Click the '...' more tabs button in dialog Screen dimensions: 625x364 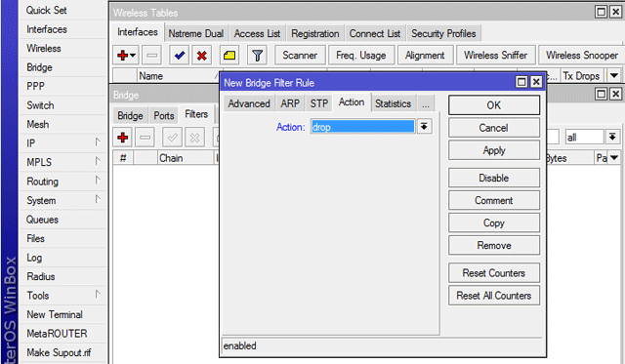[426, 104]
